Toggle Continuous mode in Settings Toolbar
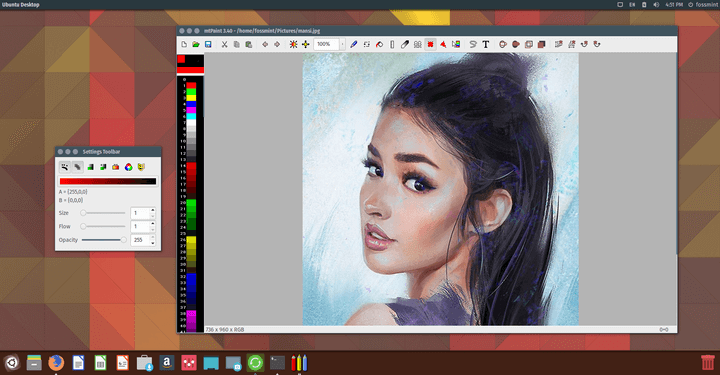720x375 pixels. (65, 167)
